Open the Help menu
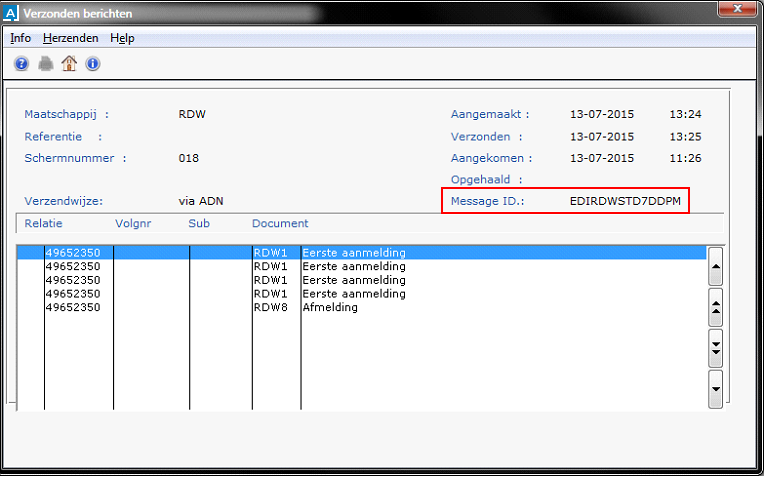 click(x=122, y=38)
